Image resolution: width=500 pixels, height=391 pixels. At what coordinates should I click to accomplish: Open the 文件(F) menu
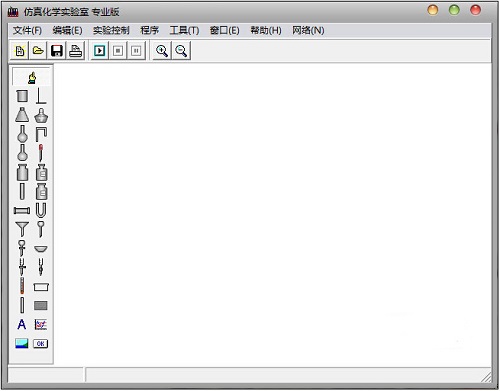pos(27,31)
